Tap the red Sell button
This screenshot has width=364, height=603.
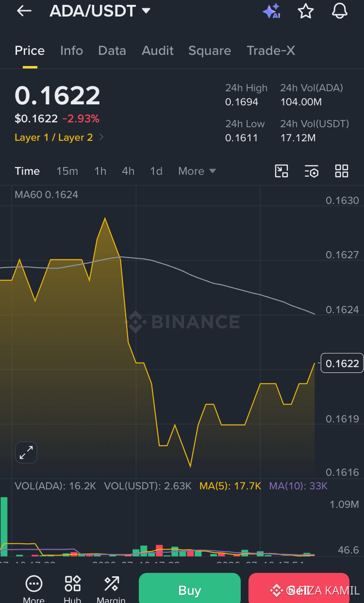tap(298, 588)
